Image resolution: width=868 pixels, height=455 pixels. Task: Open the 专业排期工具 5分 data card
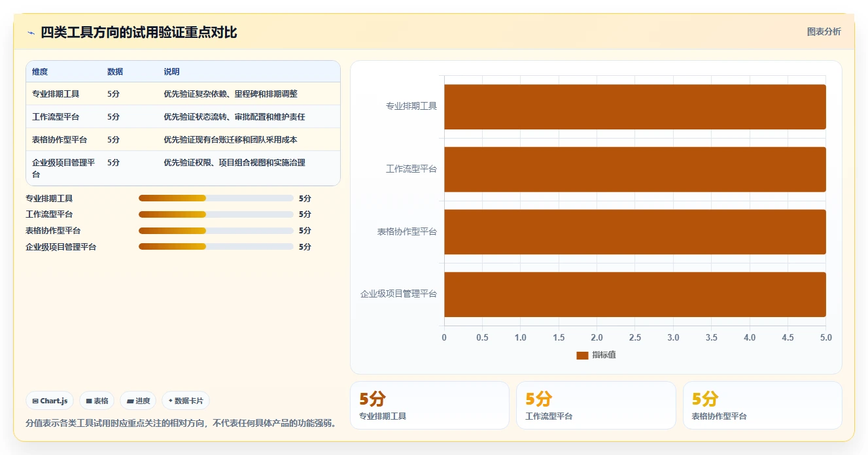430,405
